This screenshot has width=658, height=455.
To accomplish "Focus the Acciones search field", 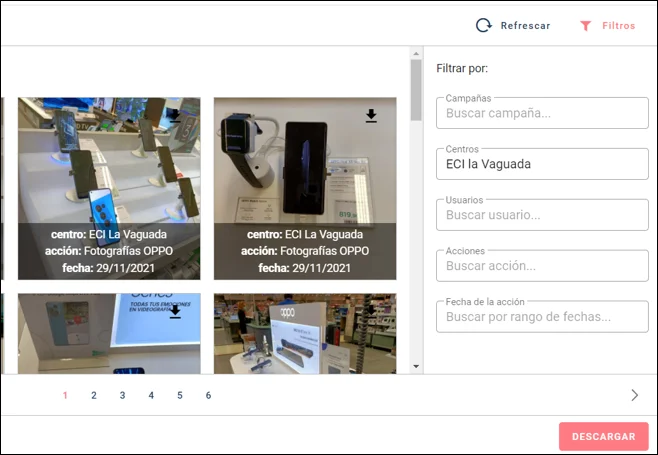I will click(542, 266).
